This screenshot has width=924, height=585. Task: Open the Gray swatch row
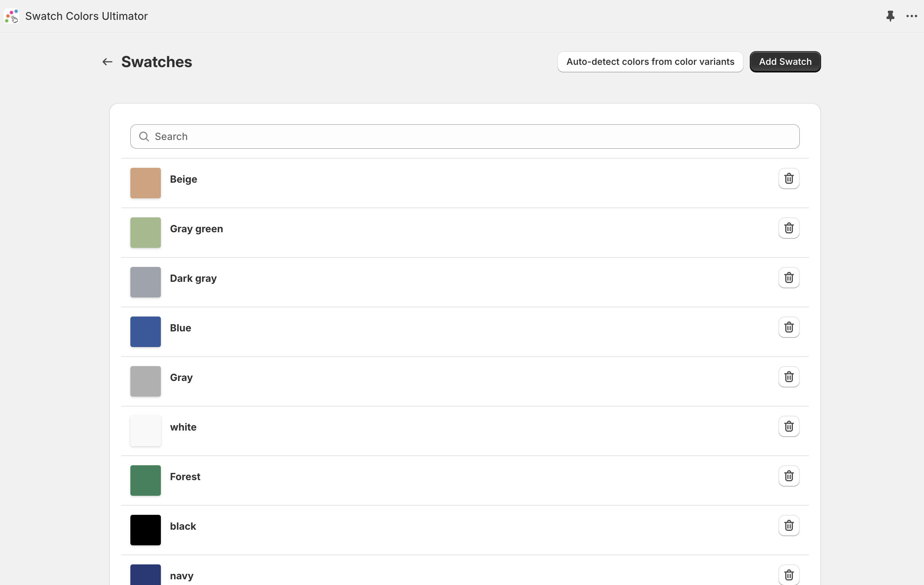(x=422, y=381)
